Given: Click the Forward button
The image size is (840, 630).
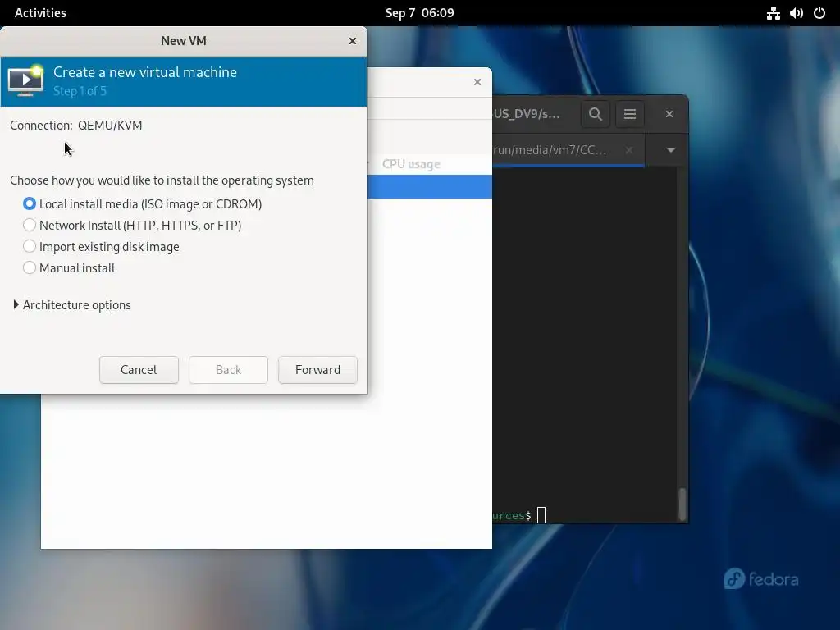Looking at the screenshot, I should (317, 370).
